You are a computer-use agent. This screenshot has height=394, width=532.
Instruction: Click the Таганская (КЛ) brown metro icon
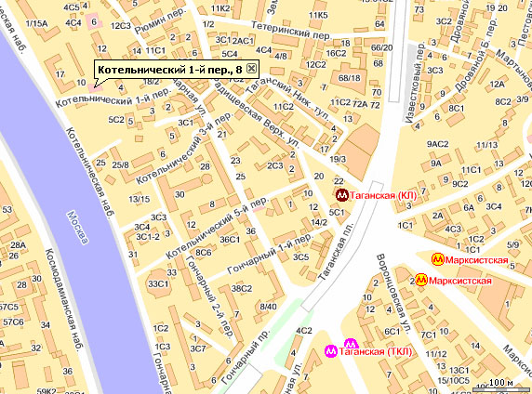(x=342, y=195)
